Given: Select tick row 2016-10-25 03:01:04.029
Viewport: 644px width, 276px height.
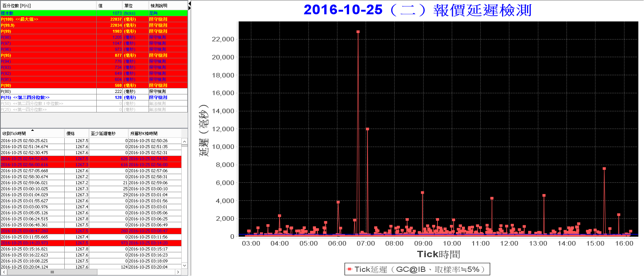Looking at the screenshot, I should tap(91, 195).
